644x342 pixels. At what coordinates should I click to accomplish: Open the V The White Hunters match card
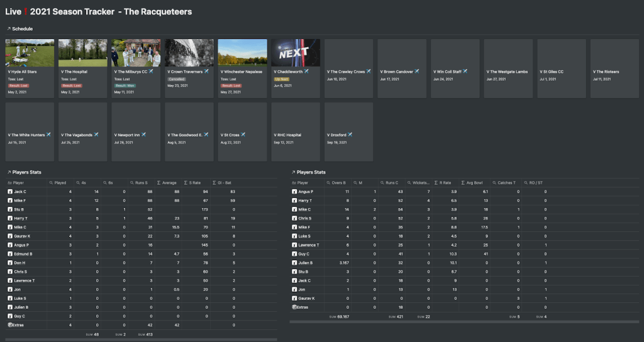30,131
